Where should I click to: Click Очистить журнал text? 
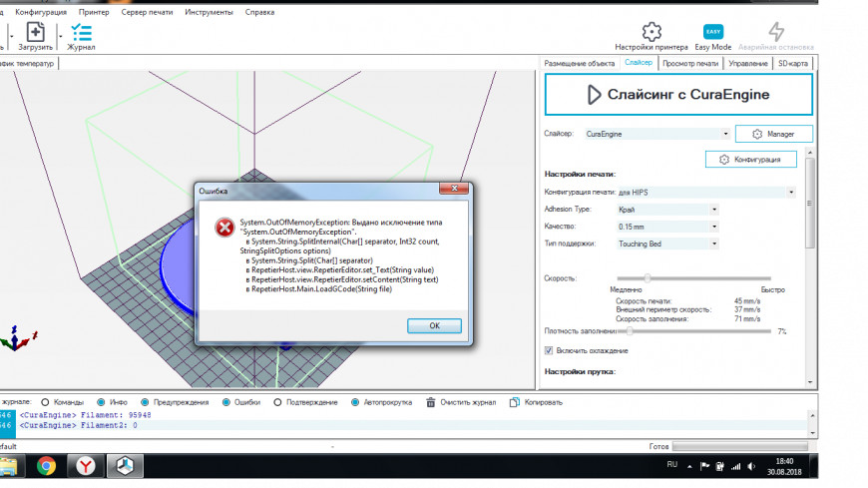click(x=468, y=403)
